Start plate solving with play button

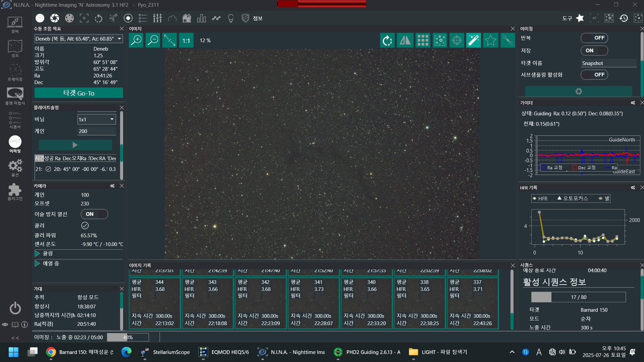(x=75, y=145)
